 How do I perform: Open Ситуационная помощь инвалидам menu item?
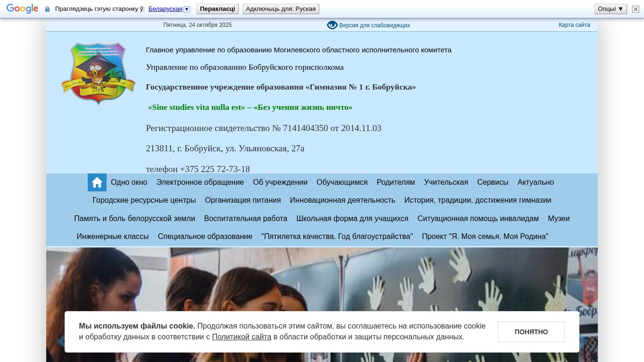[478, 219]
